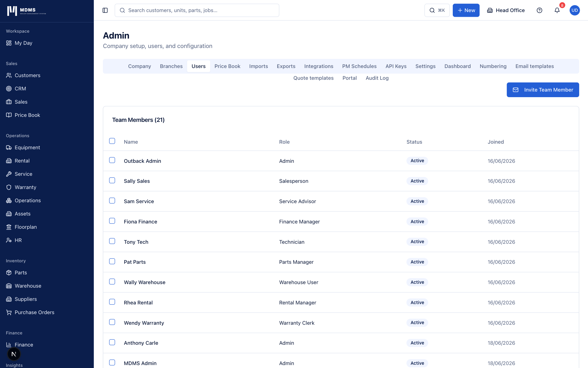This screenshot has height=368, width=588.
Task: Check the Outback Admin row checkbox
Action: click(112, 160)
